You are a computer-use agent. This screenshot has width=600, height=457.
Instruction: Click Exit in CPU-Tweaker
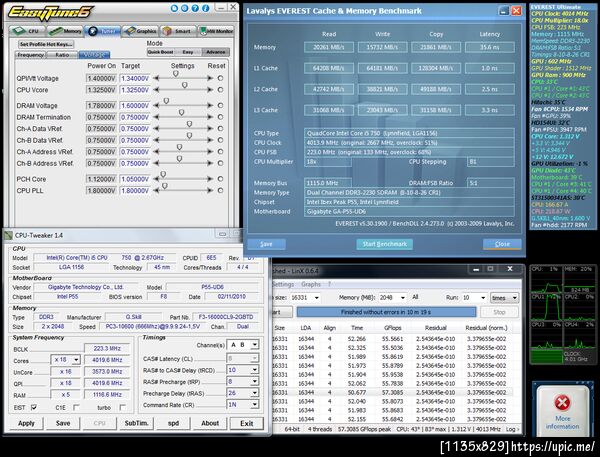(247, 423)
